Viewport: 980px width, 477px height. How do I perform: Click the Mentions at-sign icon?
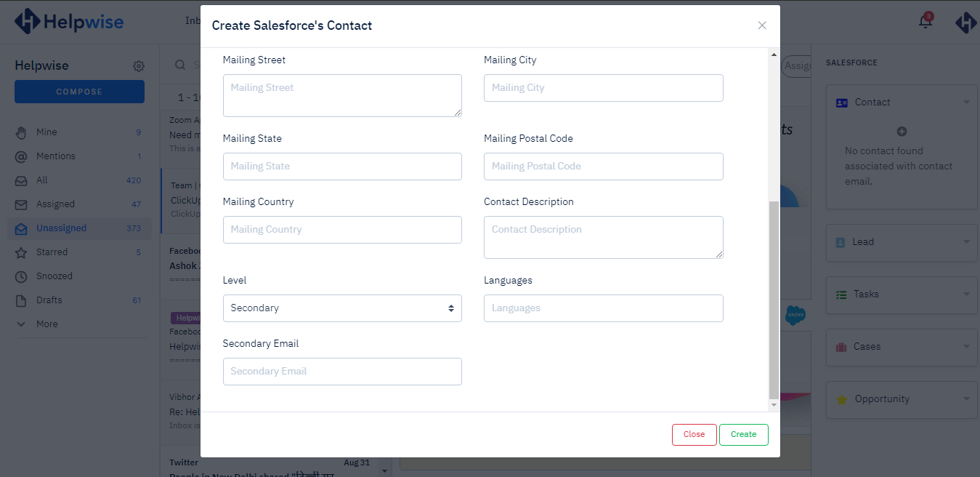tap(22, 156)
